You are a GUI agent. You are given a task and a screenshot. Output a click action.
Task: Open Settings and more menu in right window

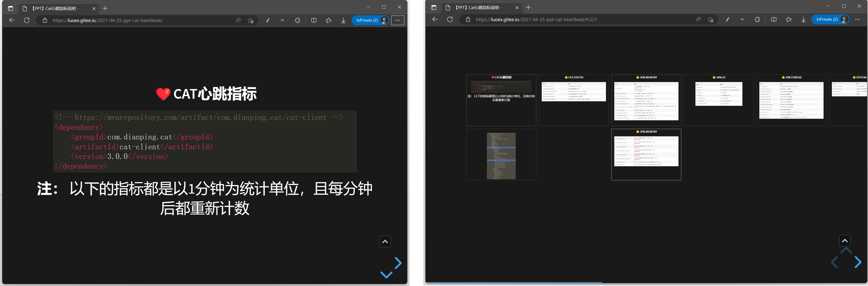pyautogui.click(x=858, y=19)
